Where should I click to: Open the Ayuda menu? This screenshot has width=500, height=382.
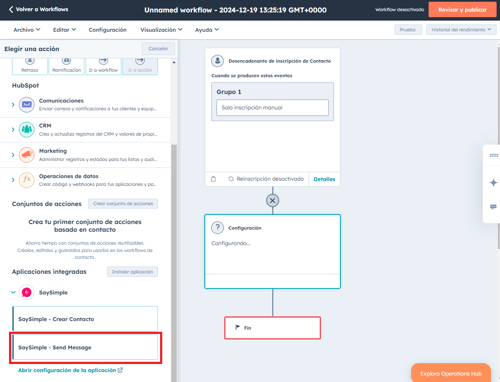[x=207, y=30]
